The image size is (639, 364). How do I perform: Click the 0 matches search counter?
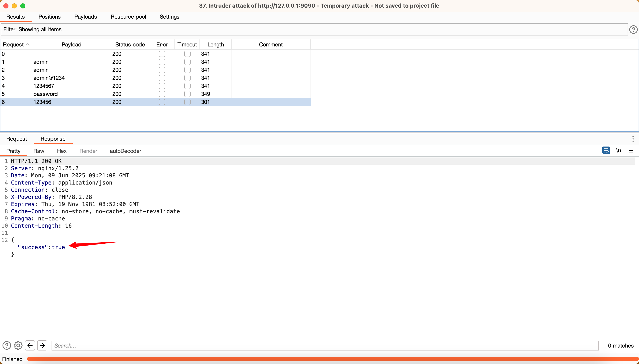620,345
